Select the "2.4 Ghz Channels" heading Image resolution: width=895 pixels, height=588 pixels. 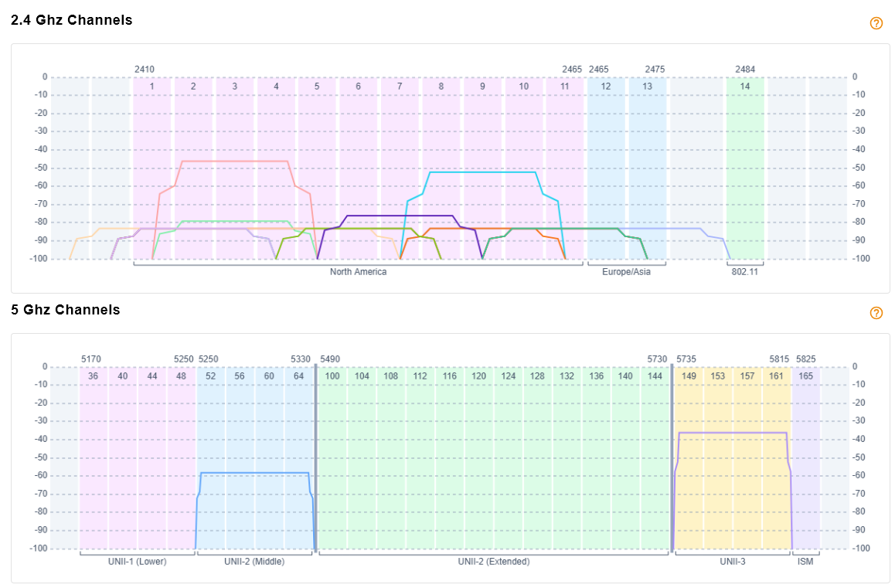click(72, 20)
